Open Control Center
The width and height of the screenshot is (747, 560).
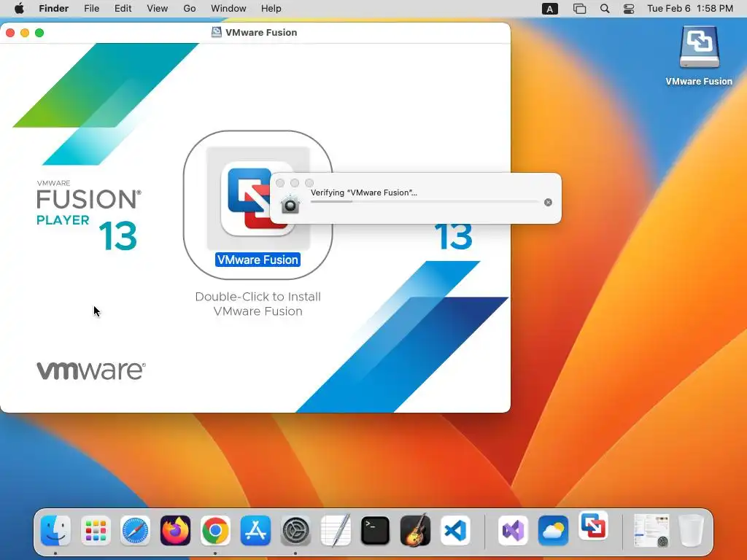[x=629, y=9]
